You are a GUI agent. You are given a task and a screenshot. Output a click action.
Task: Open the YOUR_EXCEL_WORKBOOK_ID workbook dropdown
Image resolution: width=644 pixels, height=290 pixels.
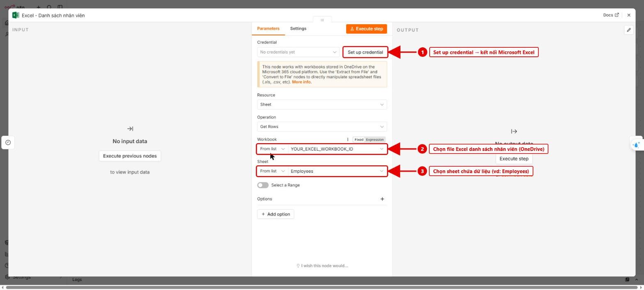[337, 149]
